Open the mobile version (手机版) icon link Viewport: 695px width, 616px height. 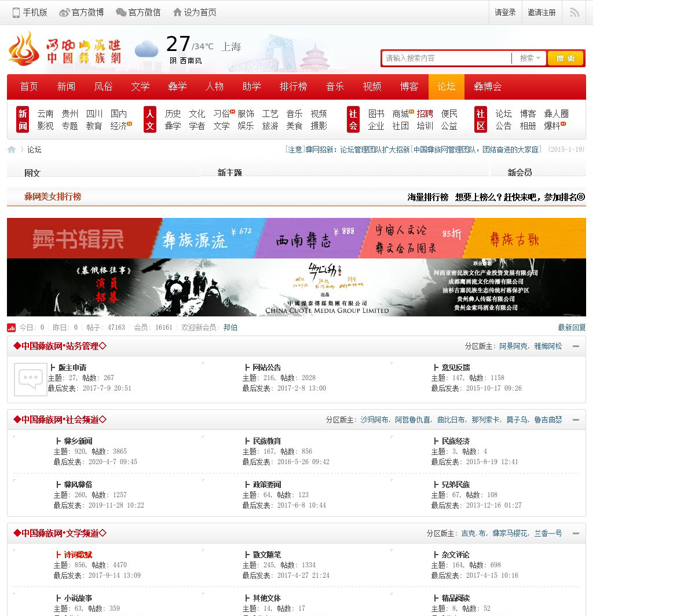tap(16, 12)
